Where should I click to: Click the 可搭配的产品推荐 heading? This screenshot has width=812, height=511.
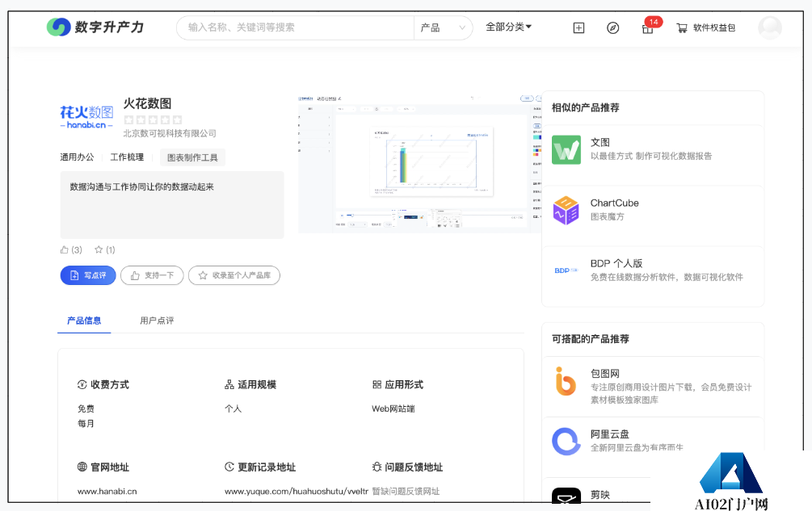591,339
